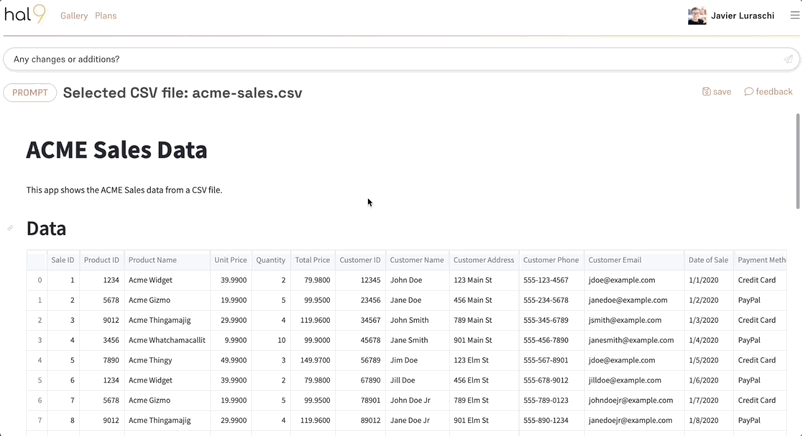Sort by the Date of Sale column header
This screenshot has height=436, width=802.
coord(708,260)
